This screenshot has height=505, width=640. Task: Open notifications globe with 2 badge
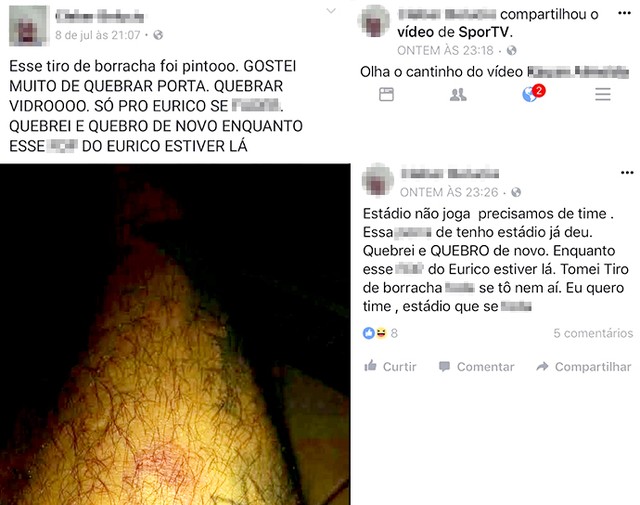533,93
